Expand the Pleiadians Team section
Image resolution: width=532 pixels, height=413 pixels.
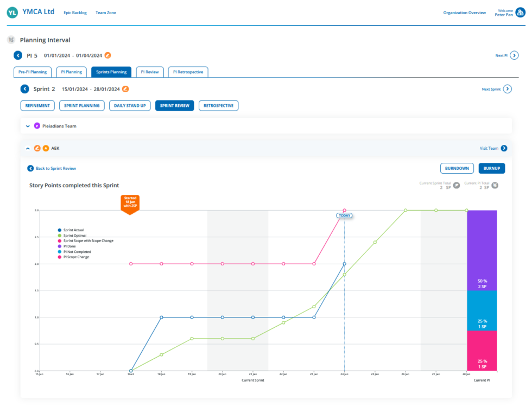[x=28, y=125]
